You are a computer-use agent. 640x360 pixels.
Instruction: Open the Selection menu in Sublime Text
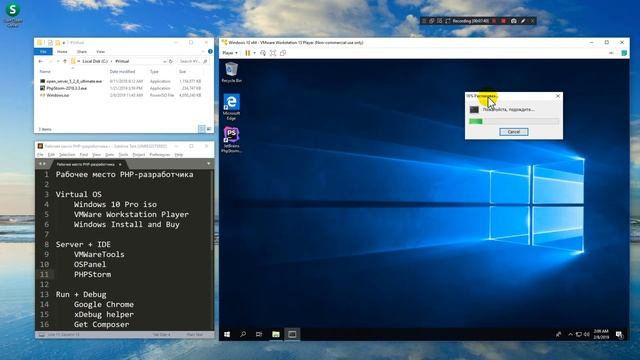click(x=67, y=155)
